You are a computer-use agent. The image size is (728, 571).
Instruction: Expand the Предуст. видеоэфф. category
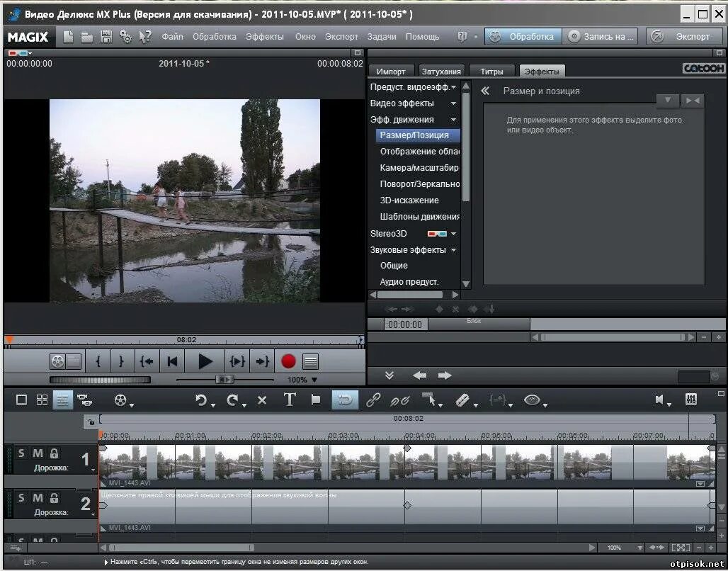coord(453,87)
